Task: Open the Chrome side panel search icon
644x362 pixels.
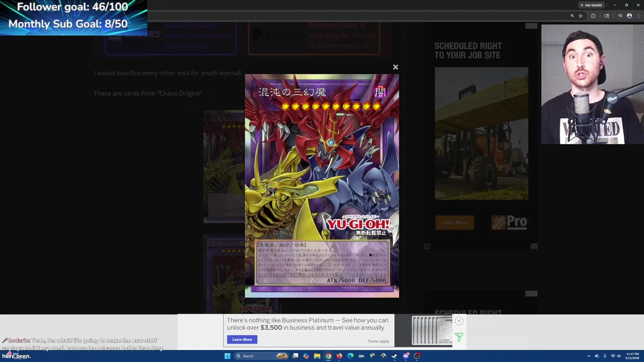Action: 607,16
